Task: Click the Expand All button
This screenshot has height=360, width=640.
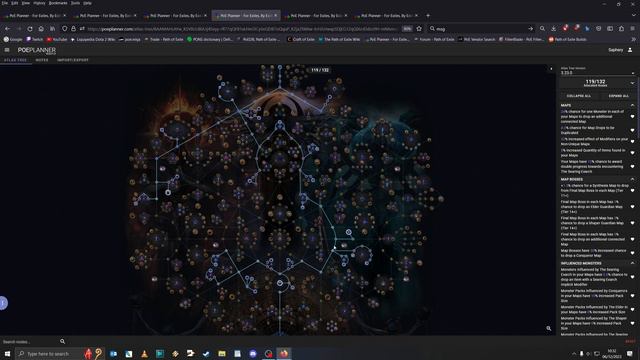Action: (x=618, y=96)
